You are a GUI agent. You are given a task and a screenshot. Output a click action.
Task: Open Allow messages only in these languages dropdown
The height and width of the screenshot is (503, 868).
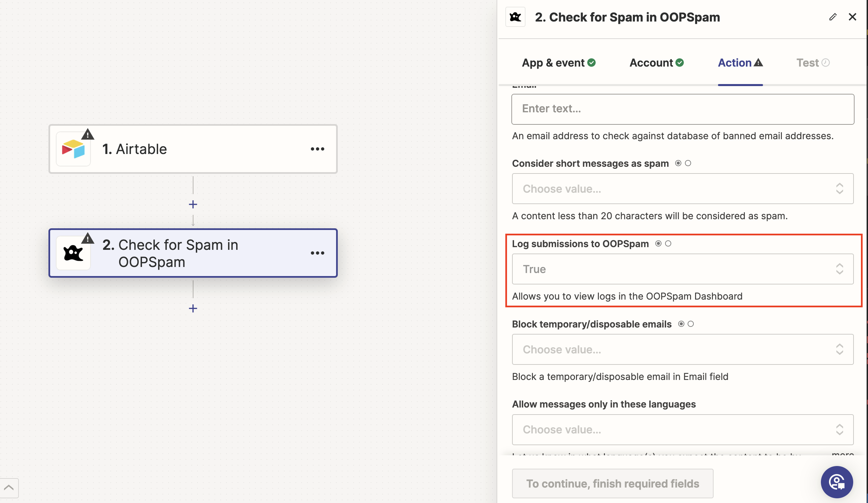tap(683, 430)
